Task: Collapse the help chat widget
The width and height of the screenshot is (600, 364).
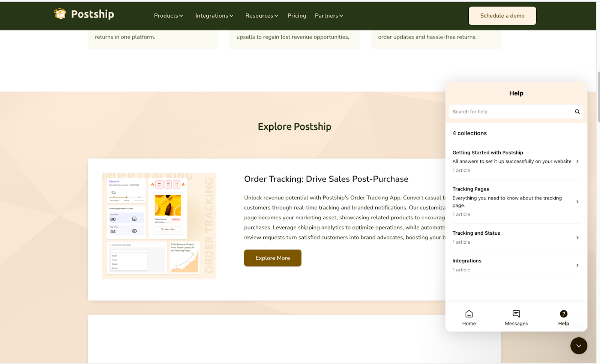Action: pos(579,346)
